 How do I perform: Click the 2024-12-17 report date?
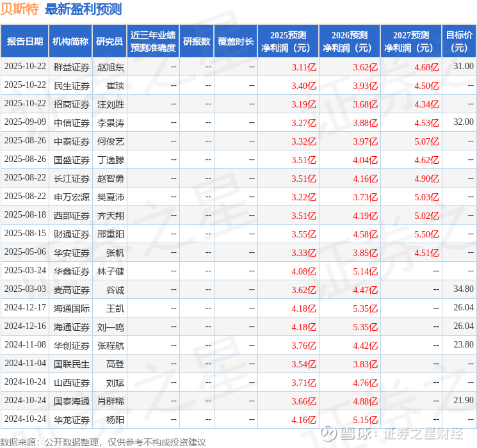click(x=25, y=307)
